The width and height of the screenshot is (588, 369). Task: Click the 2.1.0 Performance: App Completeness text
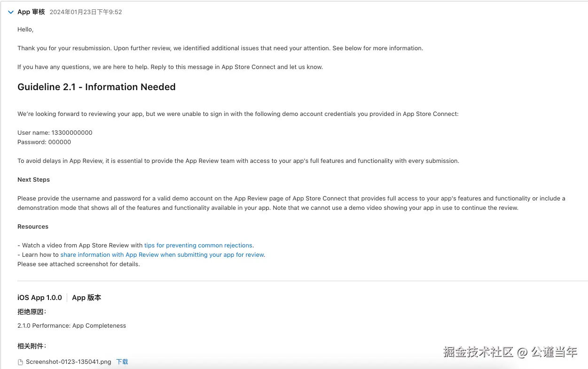coord(71,325)
